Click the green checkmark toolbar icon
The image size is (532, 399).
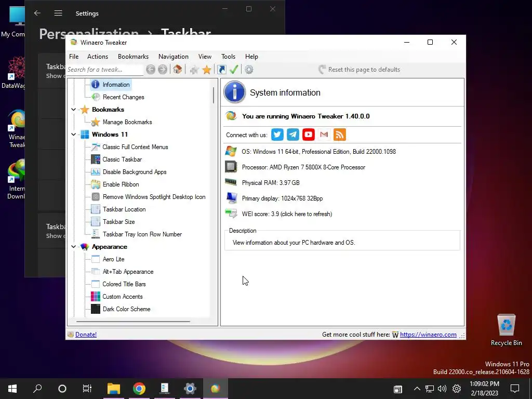click(234, 70)
